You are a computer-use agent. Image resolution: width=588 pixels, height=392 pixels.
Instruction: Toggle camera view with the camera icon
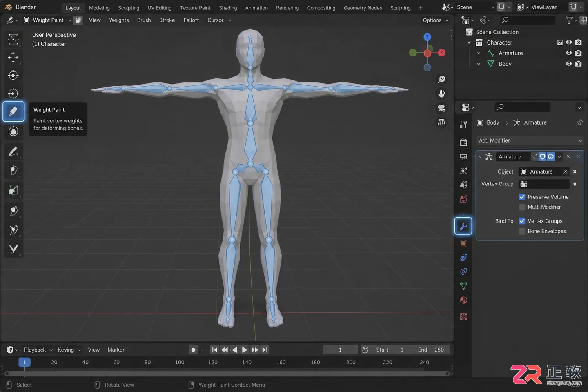click(441, 108)
